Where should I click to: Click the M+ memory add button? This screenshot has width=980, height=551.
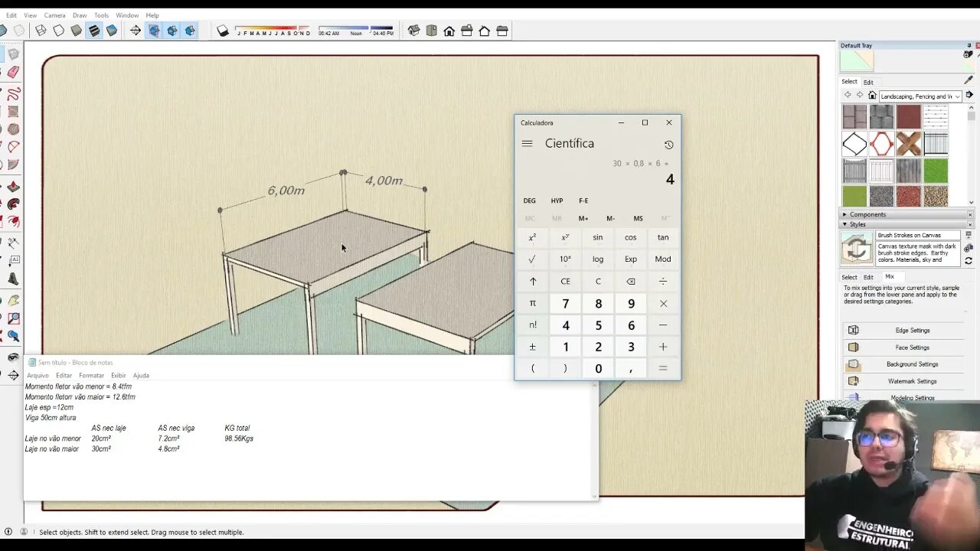pos(583,219)
